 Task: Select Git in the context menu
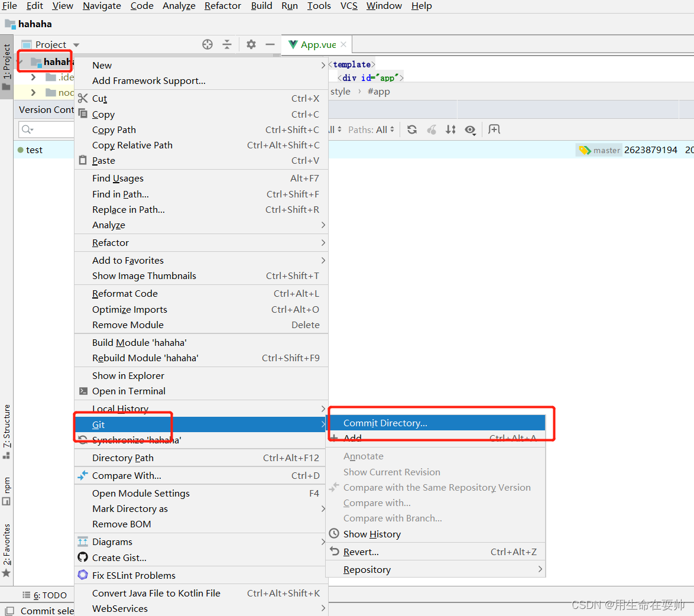[x=201, y=424]
